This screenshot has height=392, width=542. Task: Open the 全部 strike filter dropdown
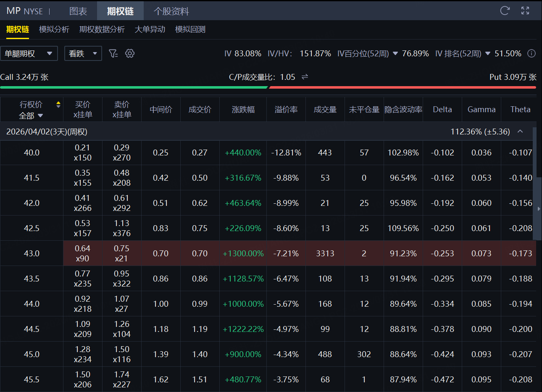31,116
